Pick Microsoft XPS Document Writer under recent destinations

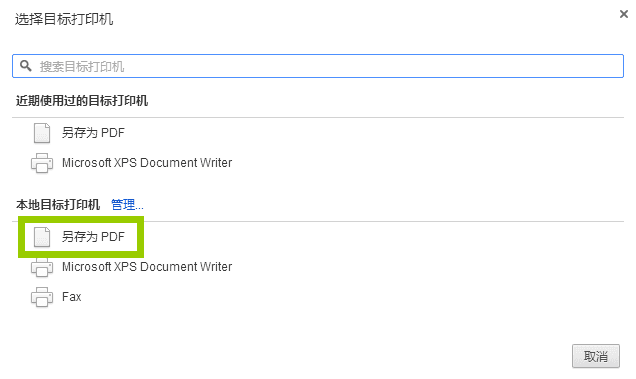coord(147,163)
